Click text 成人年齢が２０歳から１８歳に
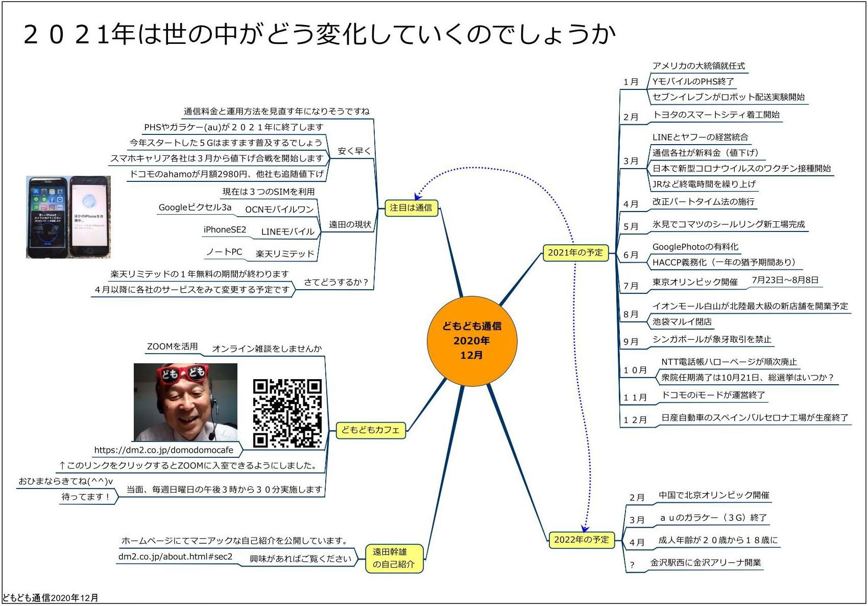 tap(718, 540)
